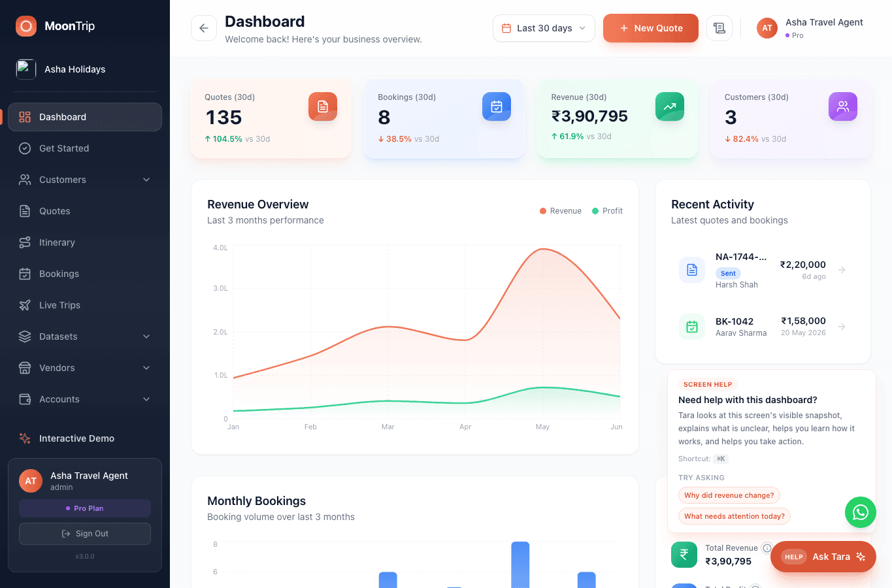Expand the Customers sidebar chevron

click(146, 180)
